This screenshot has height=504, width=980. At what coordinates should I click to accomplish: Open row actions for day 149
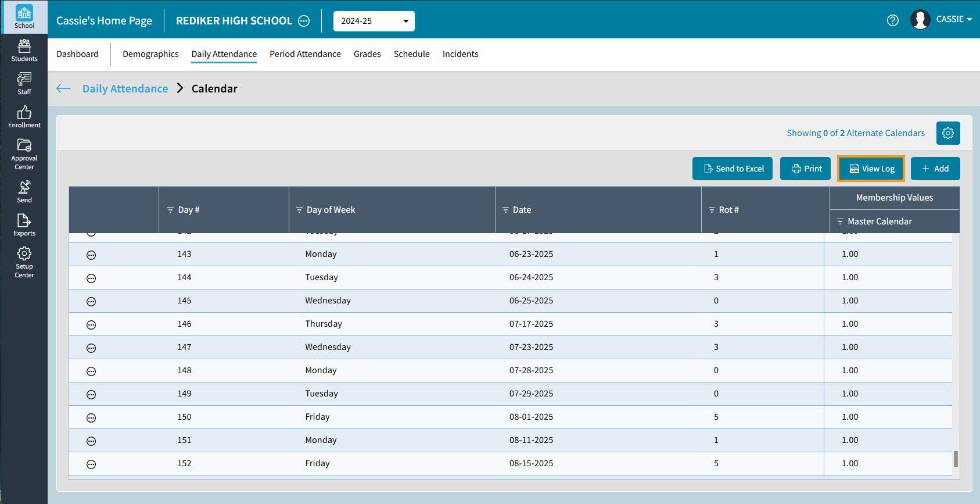(91, 395)
